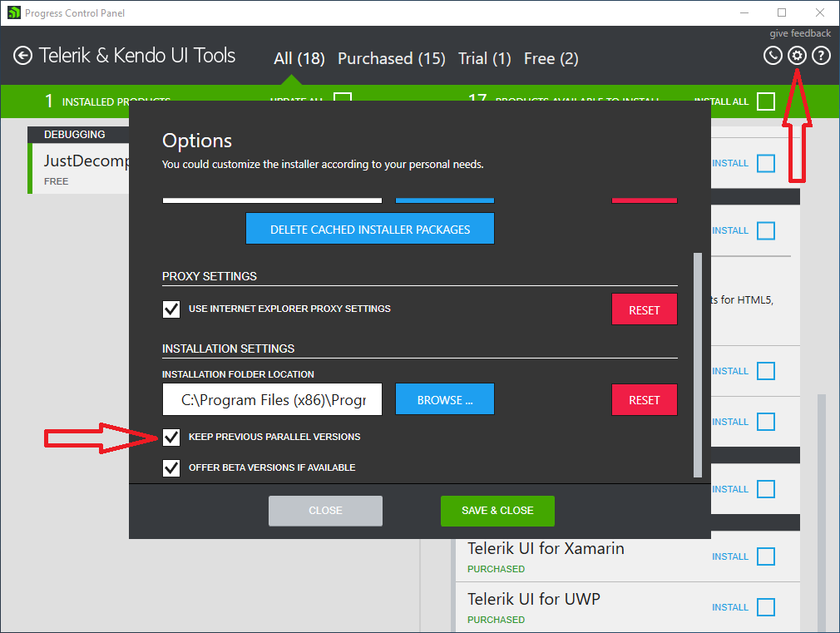Image resolution: width=840 pixels, height=633 pixels.
Task: Close the Progress Control Panel window
Action: (x=820, y=12)
